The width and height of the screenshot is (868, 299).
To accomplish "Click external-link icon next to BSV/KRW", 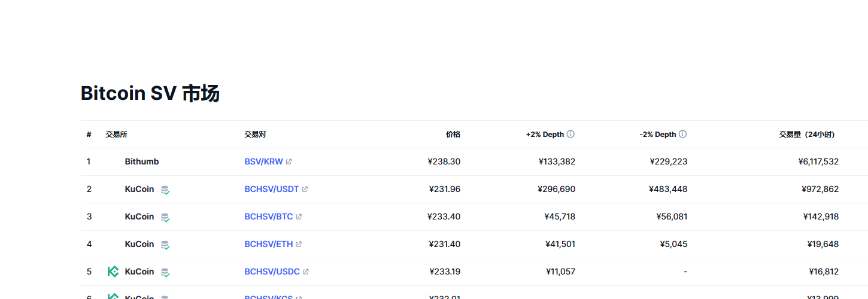I will point(289,161).
